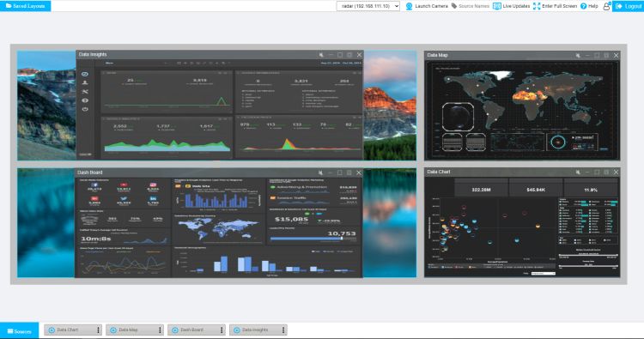Viewport: 644px width, 339px height.
Task: Click mute icon in Dash Board window
Action: coord(321,173)
